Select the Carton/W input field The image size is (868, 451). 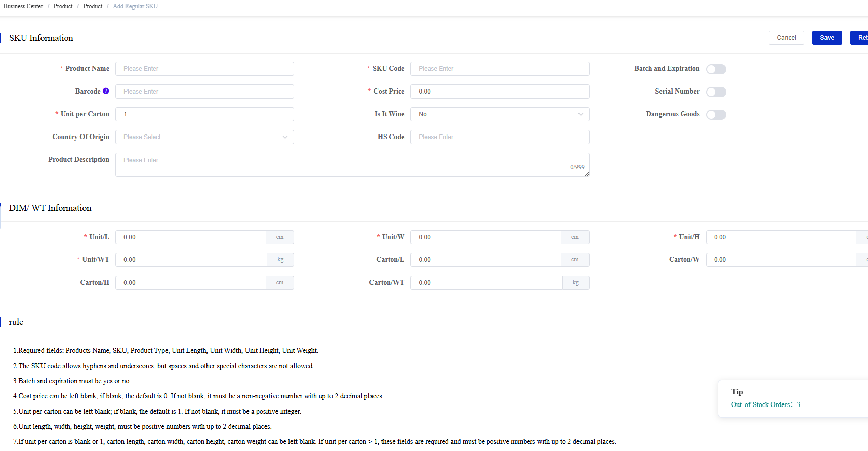coord(781,260)
